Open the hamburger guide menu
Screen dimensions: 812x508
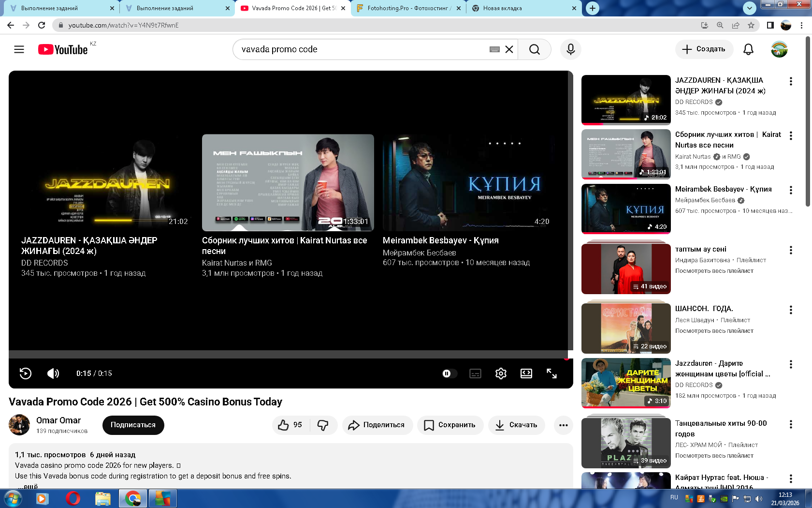coord(19,49)
